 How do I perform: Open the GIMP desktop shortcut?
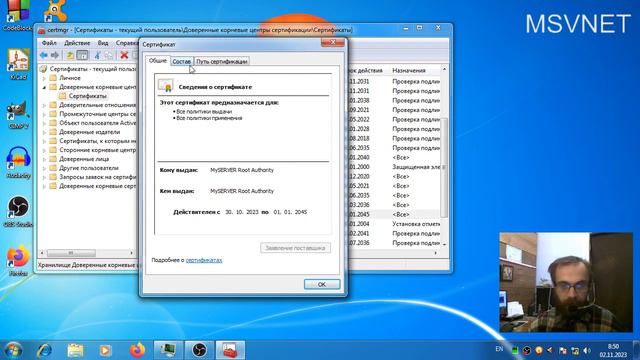coord(18,114)
